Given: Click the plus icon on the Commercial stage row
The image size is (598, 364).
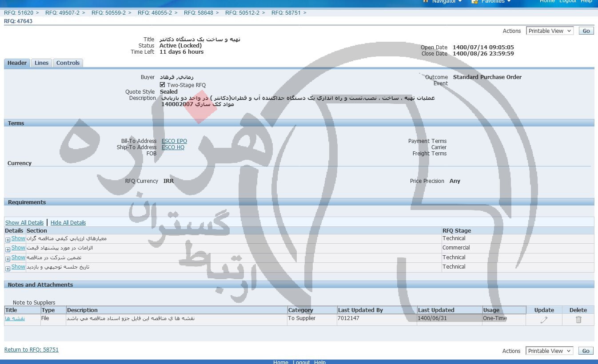Looking at the screenshot, I should point(8,249).
